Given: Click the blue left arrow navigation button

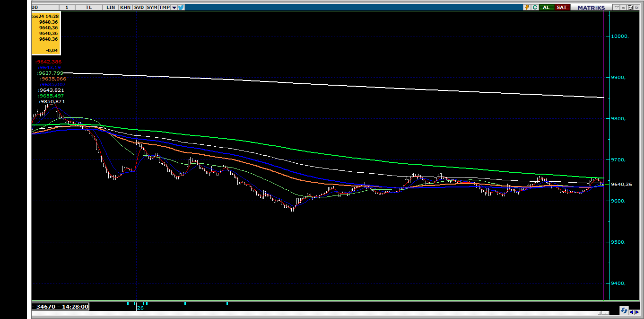Looking at the screenshot, I should (632, 312).
